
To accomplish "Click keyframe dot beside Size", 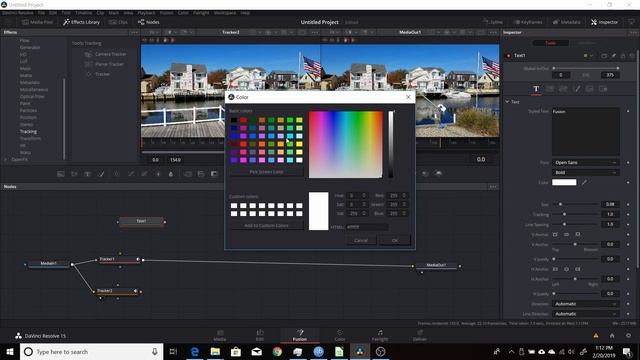I will 628,204.
